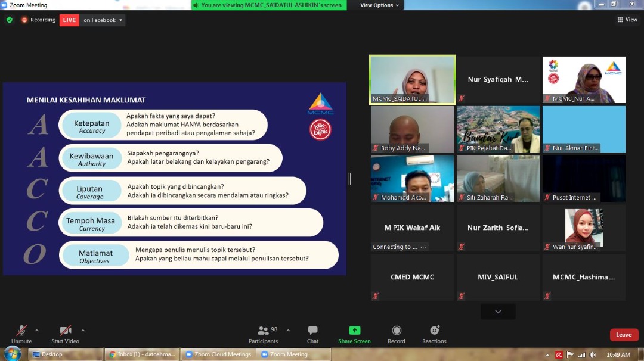Open Windows Start menu orb
The height and width of the screenshot is (361, 644).
tap(13, 354)
